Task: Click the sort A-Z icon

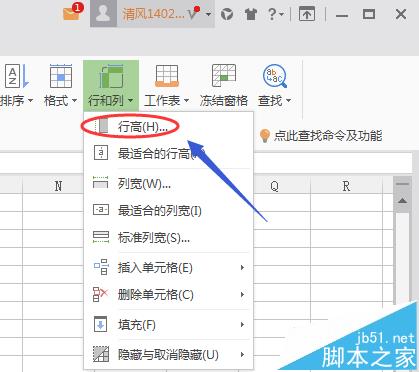Action: click(16, 76)
